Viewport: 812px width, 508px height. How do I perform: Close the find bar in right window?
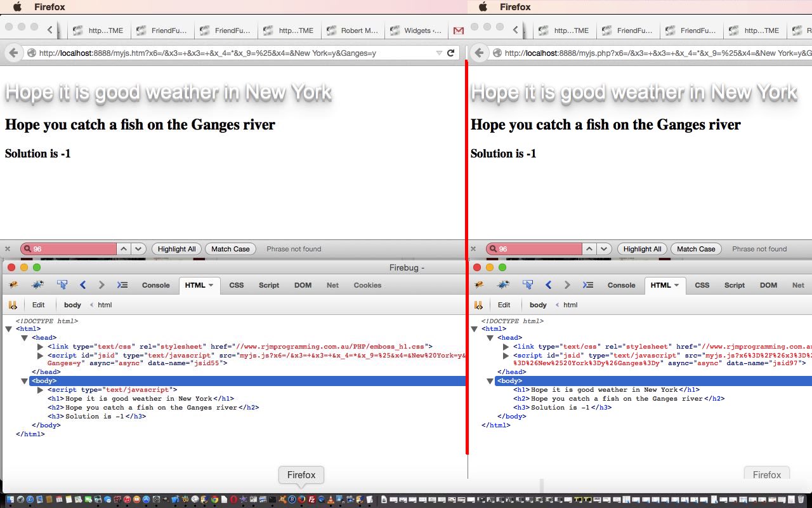point(473,249)
